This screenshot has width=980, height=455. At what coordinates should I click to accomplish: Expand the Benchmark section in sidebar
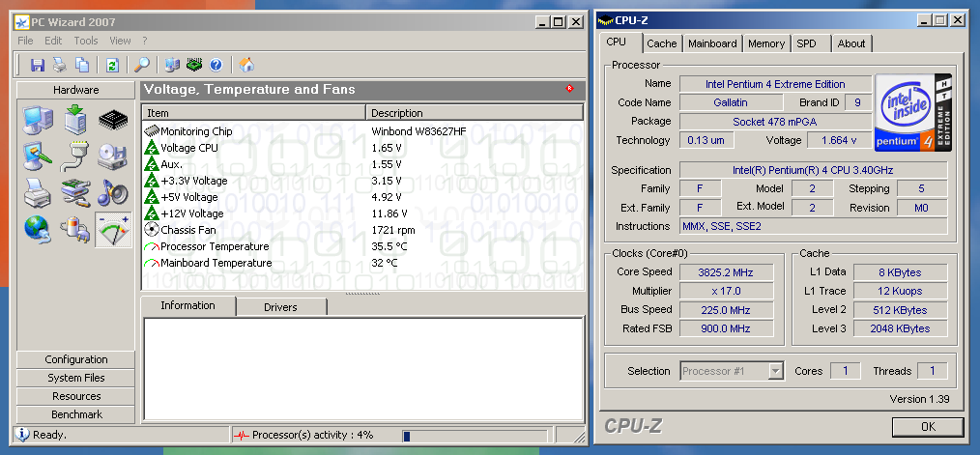click(76, 414)
